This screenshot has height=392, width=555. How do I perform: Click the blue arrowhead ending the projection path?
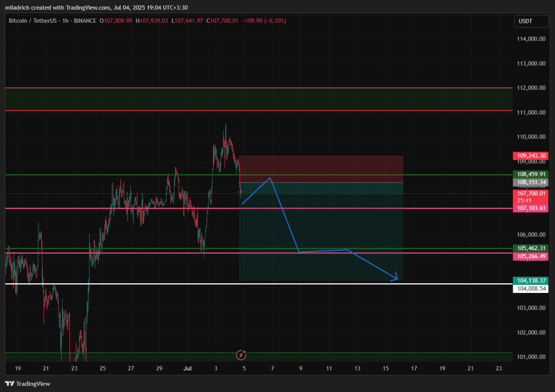tap(395, 278)
